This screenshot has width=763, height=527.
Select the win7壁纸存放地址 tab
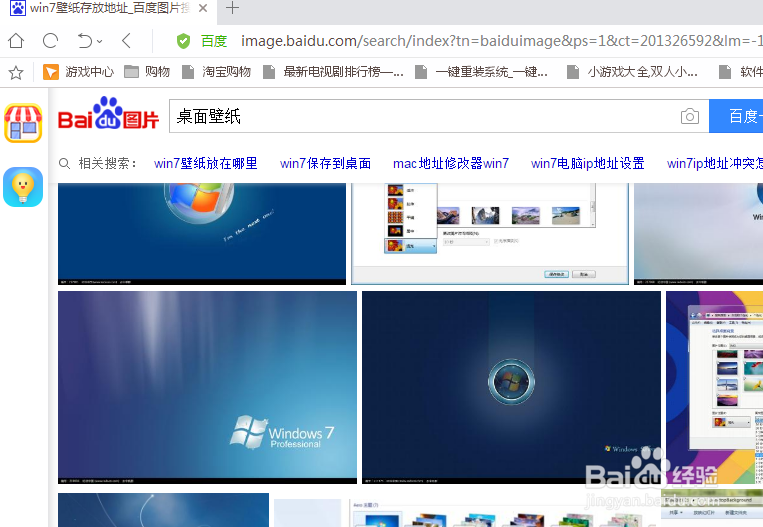[109, 8]
